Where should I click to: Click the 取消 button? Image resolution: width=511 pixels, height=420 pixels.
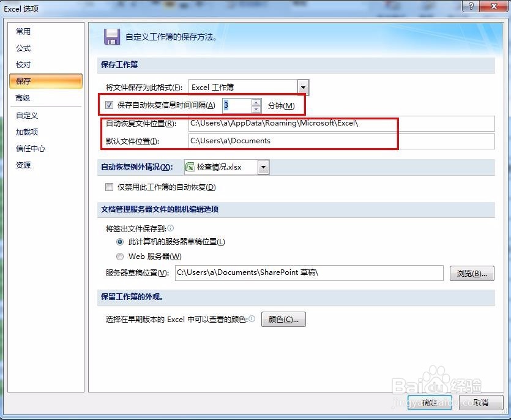tap(481, 402)
